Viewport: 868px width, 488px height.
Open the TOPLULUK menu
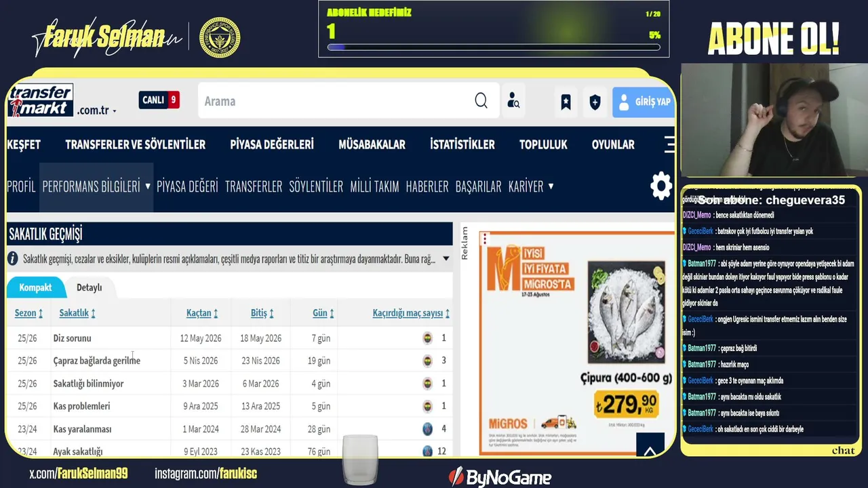(x=543, y=144)
